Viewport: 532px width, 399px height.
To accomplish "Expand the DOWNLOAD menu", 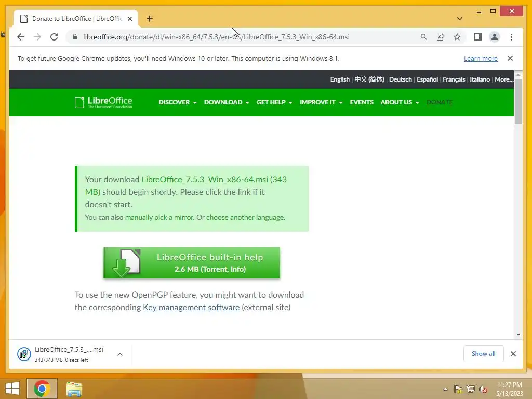I will (x=227, y=102).
